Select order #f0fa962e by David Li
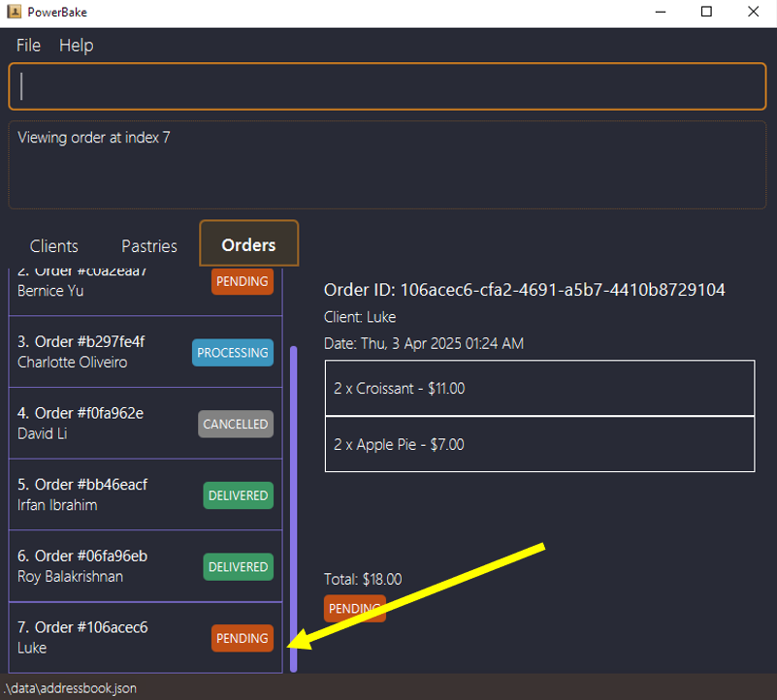The width and height of the screenshot is (777, 700). click(x=97, y=424)
